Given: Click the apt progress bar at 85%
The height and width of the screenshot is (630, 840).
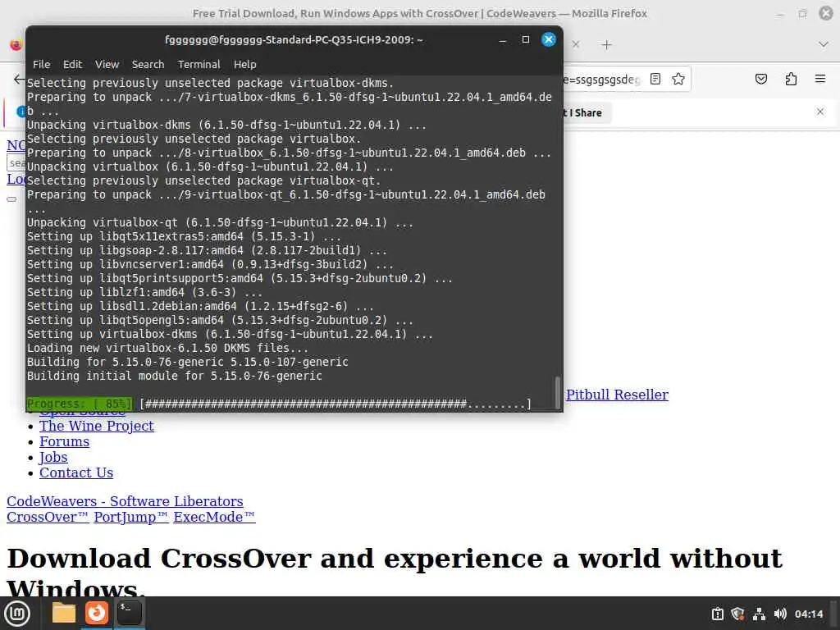Looking at the screenshot, I should pyautogui.click(x=279, y=404).
